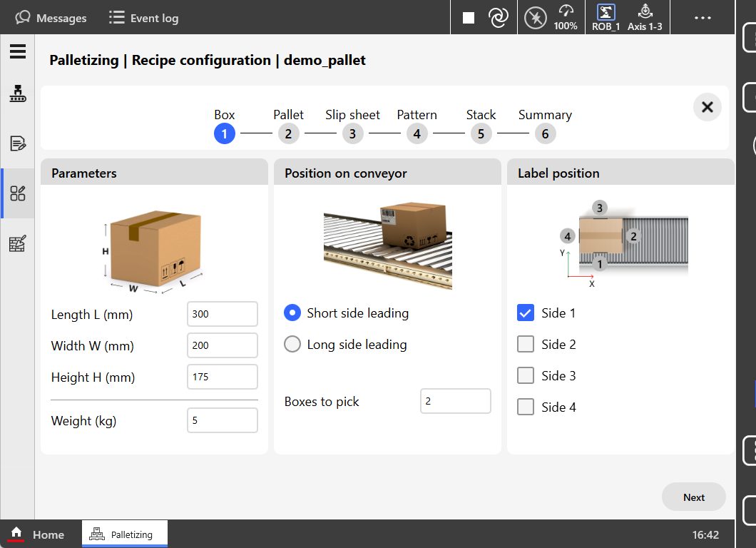Select Long side leading option
This screenshot has width=756, height=548.
(292, 345)
